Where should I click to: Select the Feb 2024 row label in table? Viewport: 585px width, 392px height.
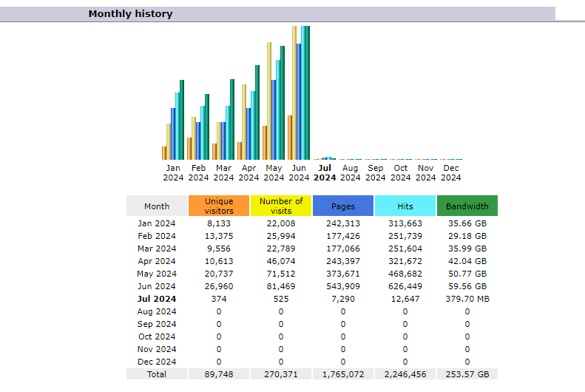pyautogui.click(x=157, y=236)
